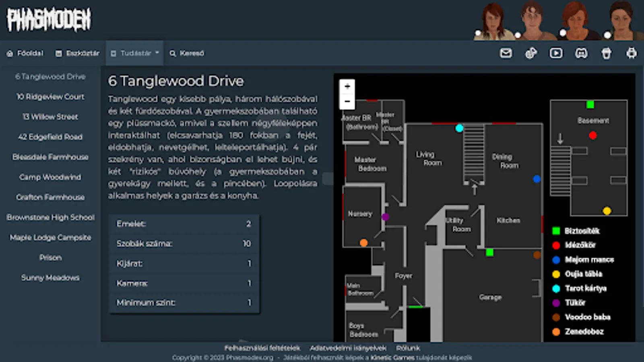Open the Kereső search page
Viewport: 644px width, 362px height.
(x=187, y=53)
